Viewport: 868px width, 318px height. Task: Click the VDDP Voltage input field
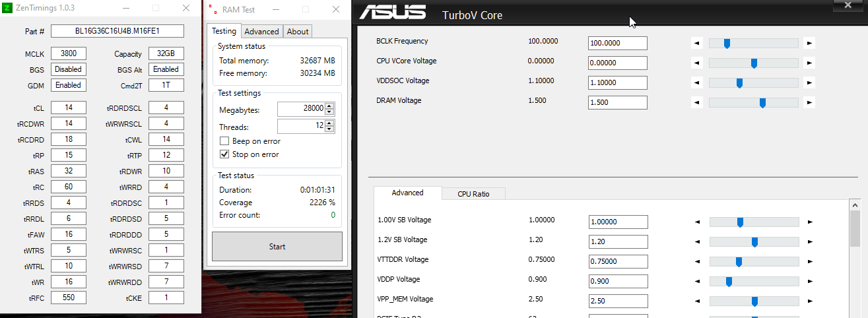pyautogui.click(x=618, y=281)
